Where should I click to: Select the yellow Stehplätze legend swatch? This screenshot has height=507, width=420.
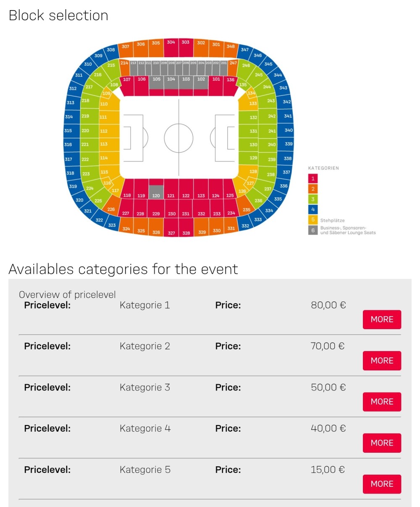point(313,220)
